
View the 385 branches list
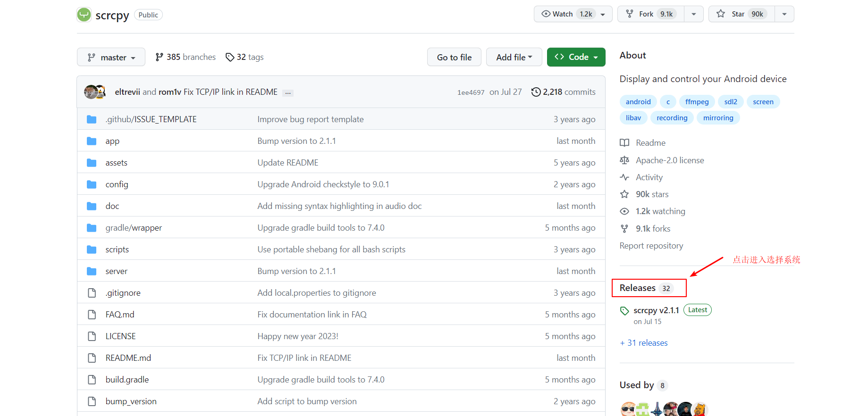pos(185,57)
